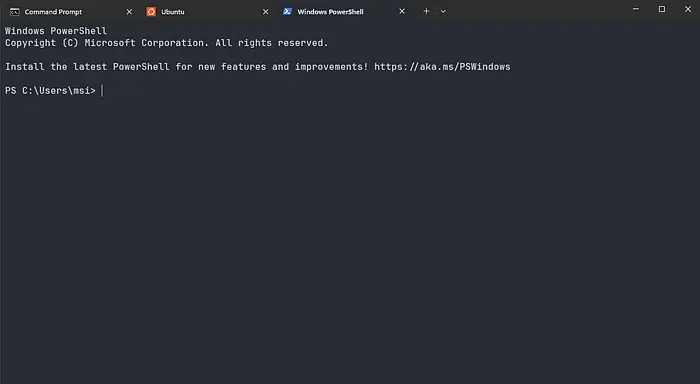
Task: Click the Command Prompt tab icon
Action: tap(15, 12)
